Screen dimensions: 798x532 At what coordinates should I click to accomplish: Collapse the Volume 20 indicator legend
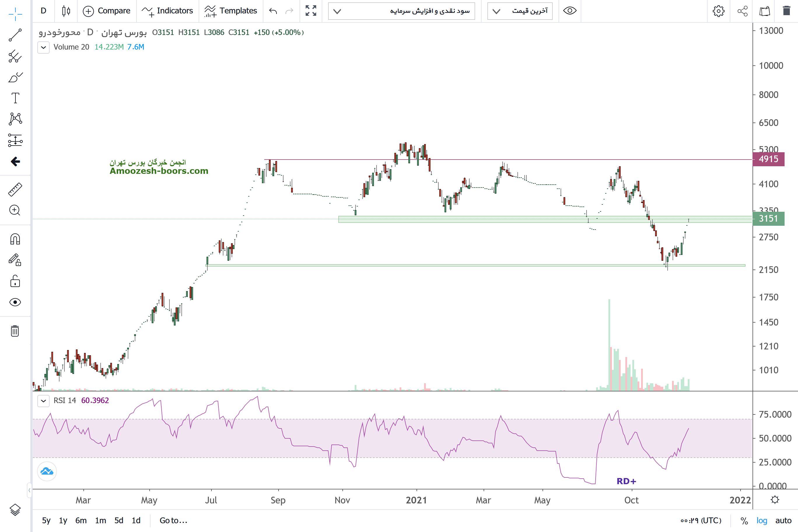(43, 47)
